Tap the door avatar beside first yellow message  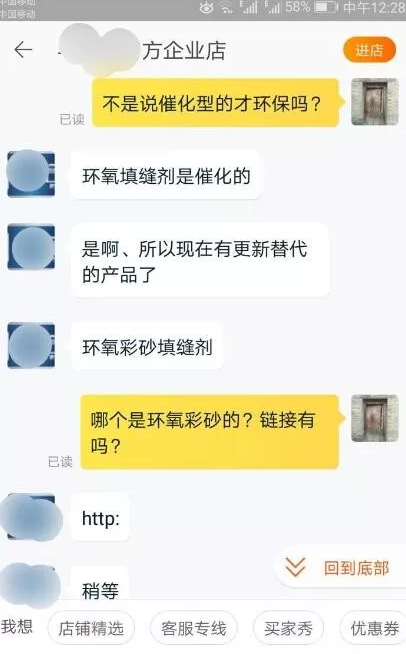[x=375, y=102]
